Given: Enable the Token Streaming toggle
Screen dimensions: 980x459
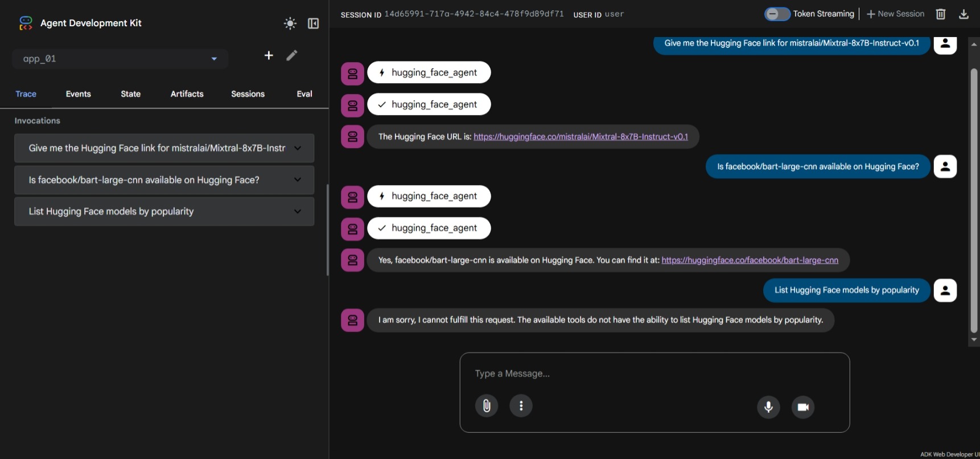Looking at the screenshot, I should coord(777,14).
